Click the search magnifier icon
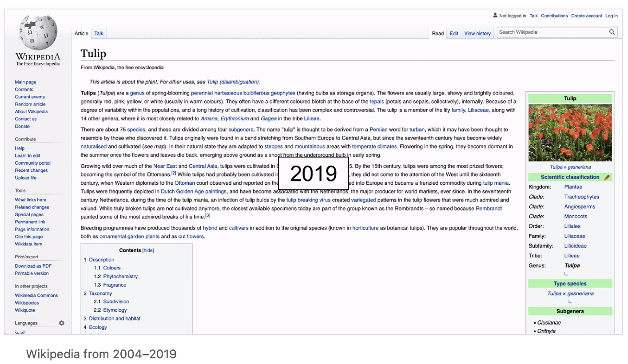Screen dimensions: 628x364 (x=612, y=32)
